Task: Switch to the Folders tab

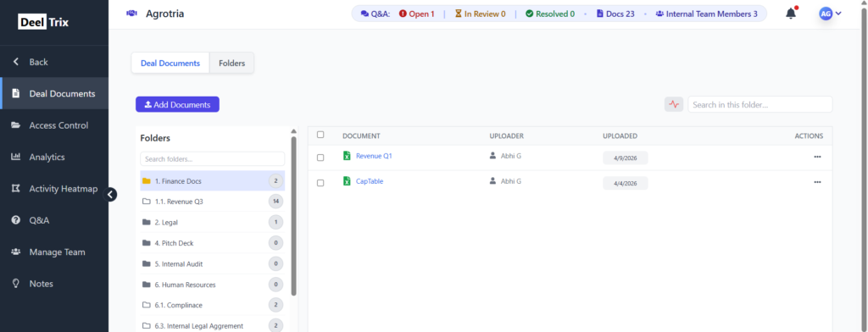Action: (232, 63)
